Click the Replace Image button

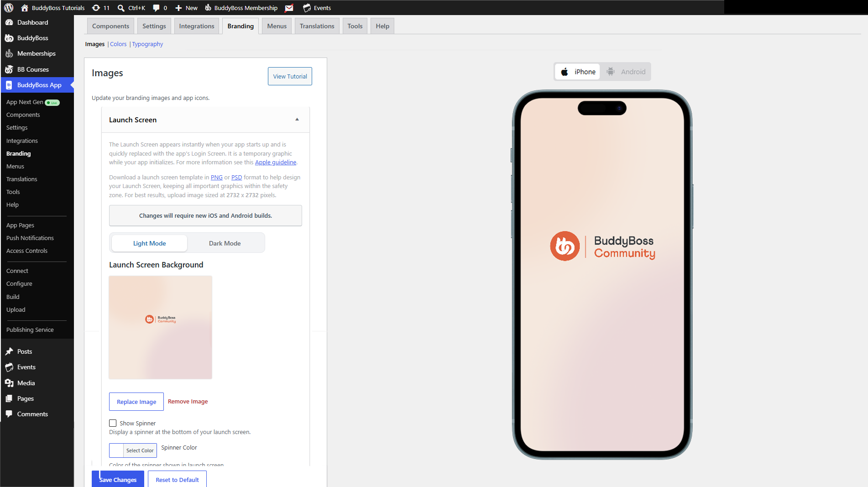(x=136, y=402)
